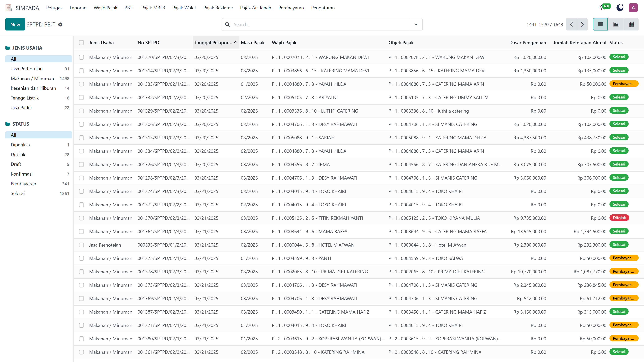Select row 001333/SPTPD/02/1 checkbox
The image size is (644, 362).
point(81,84)
